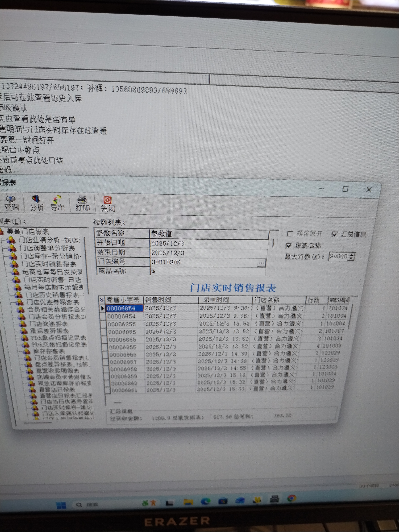Open File Explorer from the taskbar
The image size is (399, 532).
(188, 502)
